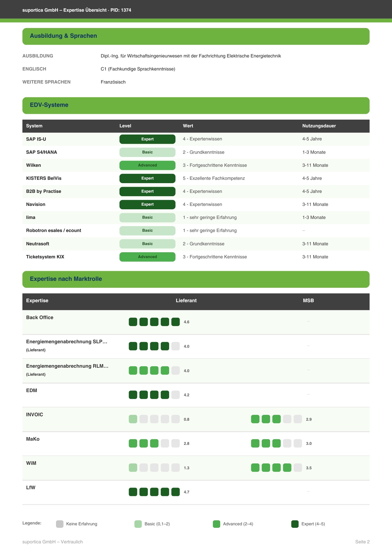This screenshot has width=392, height=555.
Task: Click '5 - Exzellente Fachkompetenz' value
Action: pyautogui.click(x=214, y=178)
